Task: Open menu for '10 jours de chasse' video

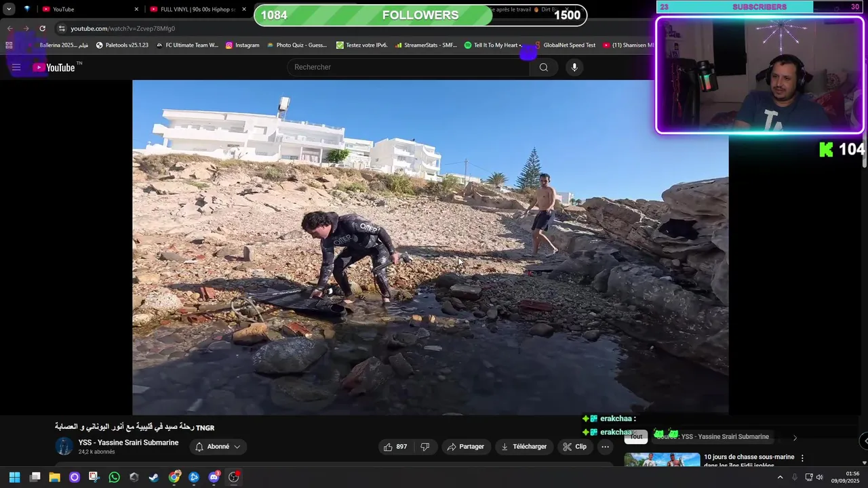Action: pyautogui.click(x=802, y=458)
